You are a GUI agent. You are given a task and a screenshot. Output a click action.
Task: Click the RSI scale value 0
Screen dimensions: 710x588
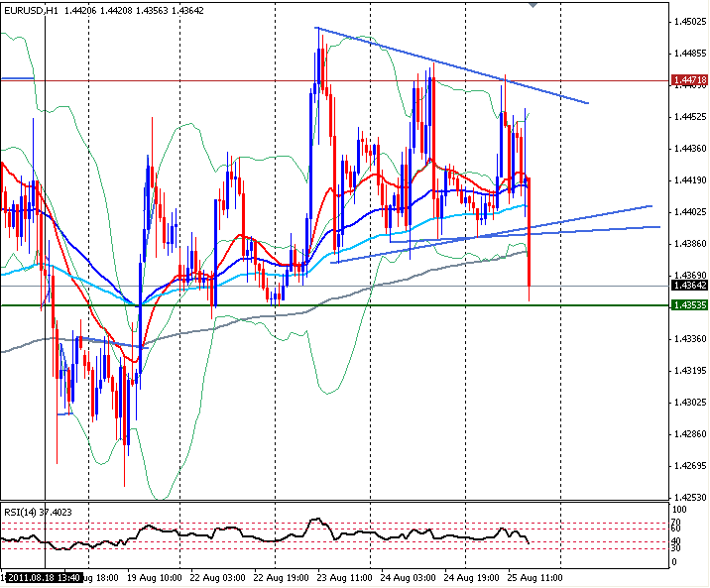674,562
